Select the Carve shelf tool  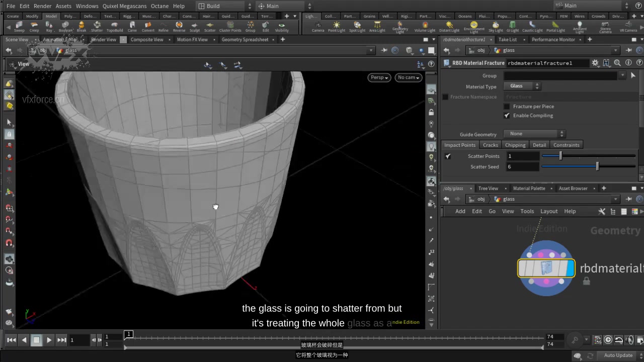coord(132,27)
